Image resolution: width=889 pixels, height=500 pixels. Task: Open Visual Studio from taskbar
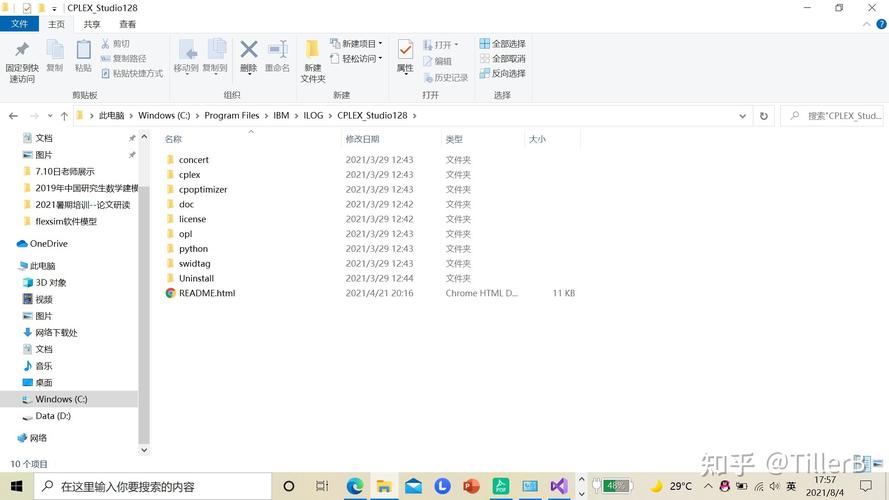pos(558,486)
